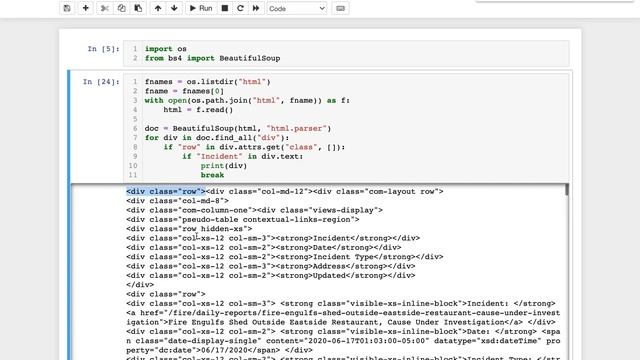640x360 pixels.
Task: Click into the In [24] code cell editor
Action: pyautogui.click(x=346, y=128)
